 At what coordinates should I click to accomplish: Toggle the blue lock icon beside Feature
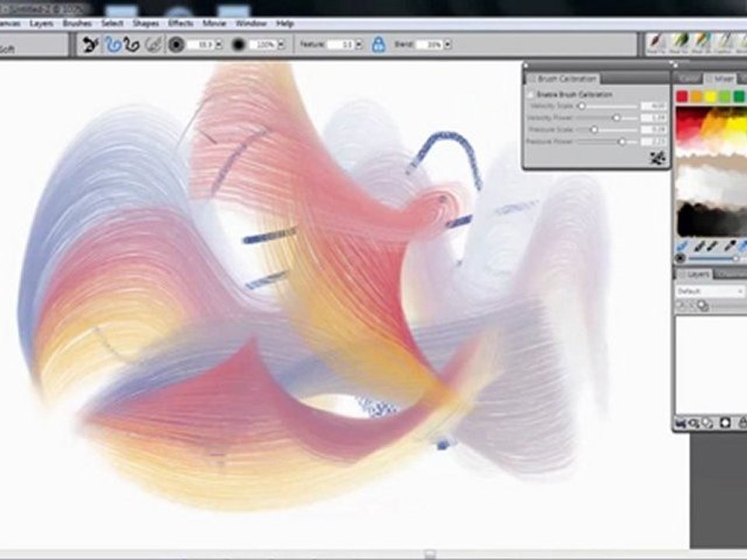(x=378, y=45)
